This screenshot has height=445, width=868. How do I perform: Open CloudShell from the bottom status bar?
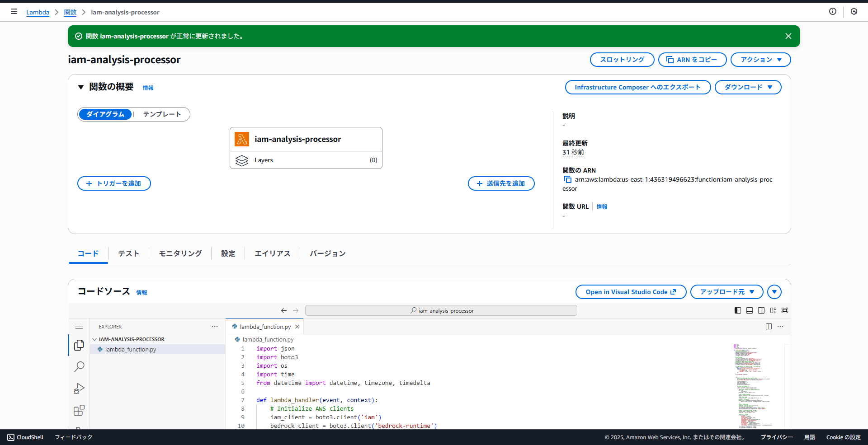[25, 437]
